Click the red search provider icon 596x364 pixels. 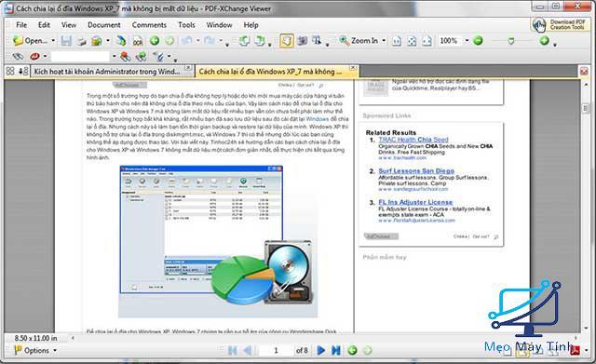pyautogui.click(x=34, y=57)
